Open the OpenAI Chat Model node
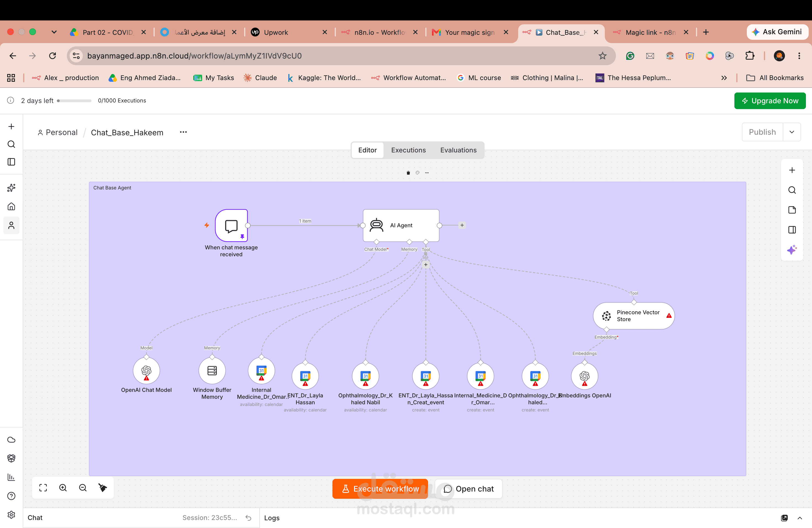The width and height of the screenshot is (812, 528). (x=146, y=371)
